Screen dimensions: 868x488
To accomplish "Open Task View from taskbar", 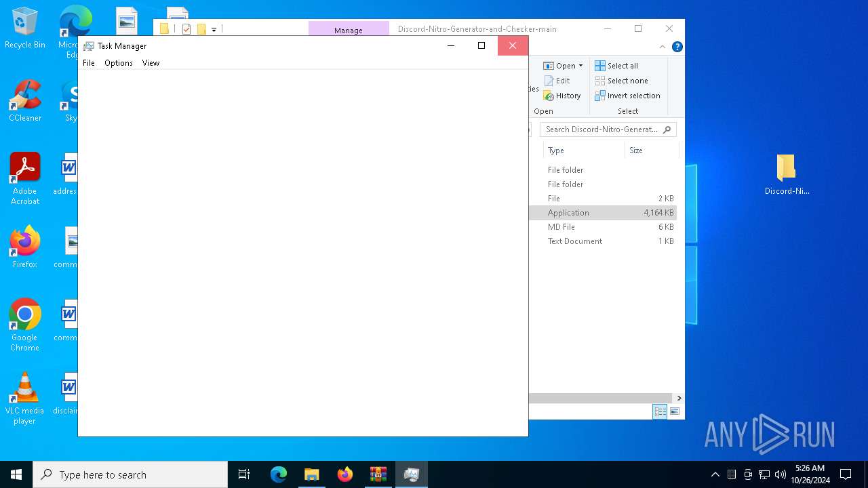I will tap(244, 474).
